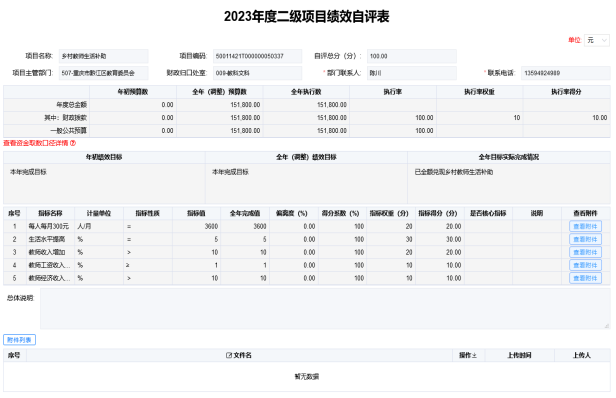
Task: View attachment for row 4 教师工资收入
Action: pos(585,265)
